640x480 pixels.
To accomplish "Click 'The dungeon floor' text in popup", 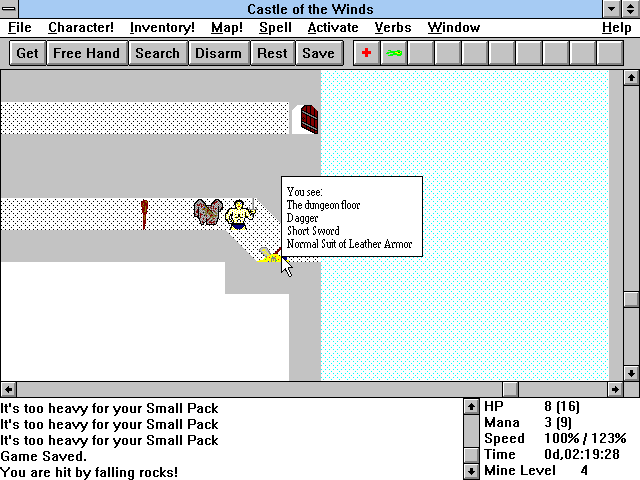I will point(323,205).
